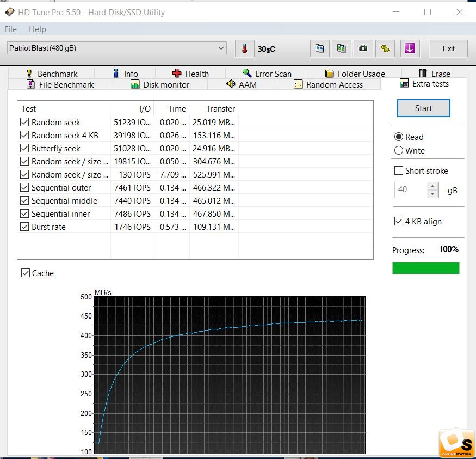Open the Help menu
The width and height of the screenshot is (476, 459).
coord(38,29)
